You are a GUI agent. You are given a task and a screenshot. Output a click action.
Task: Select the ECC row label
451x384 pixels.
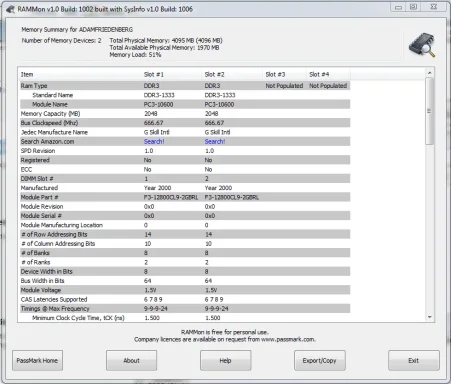(26, 170)
